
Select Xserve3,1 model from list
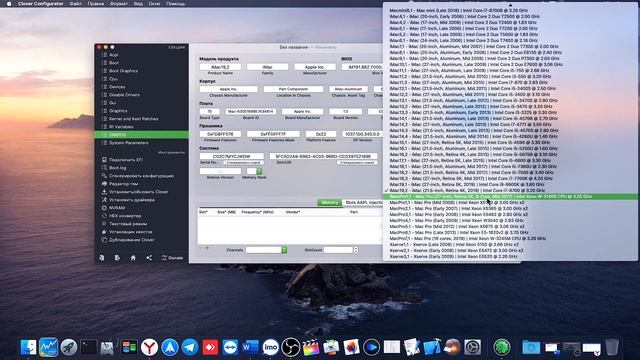click(x=510, y=256)
